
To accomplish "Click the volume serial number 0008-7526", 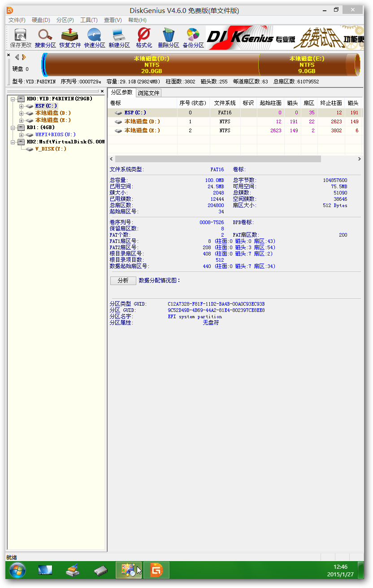I will (212, 222).
